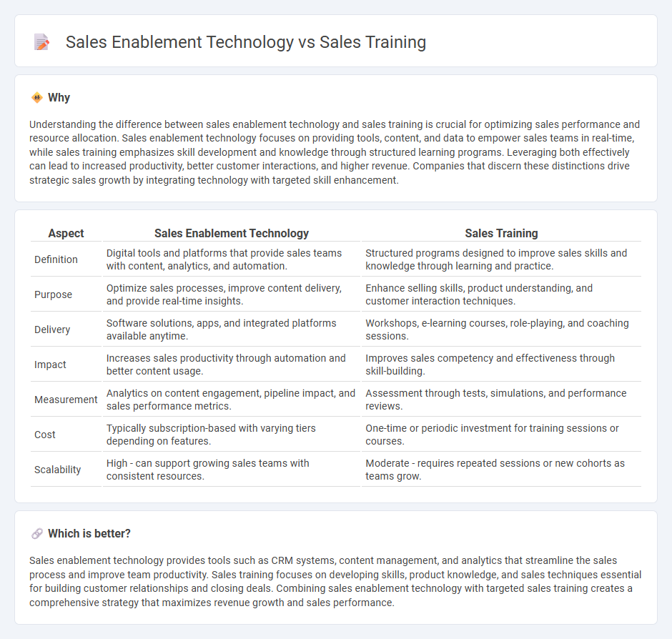The height and width of the screenshot is (639, 672).
Task: Select the 'Measurement' row label
Action: coord(66,400)
